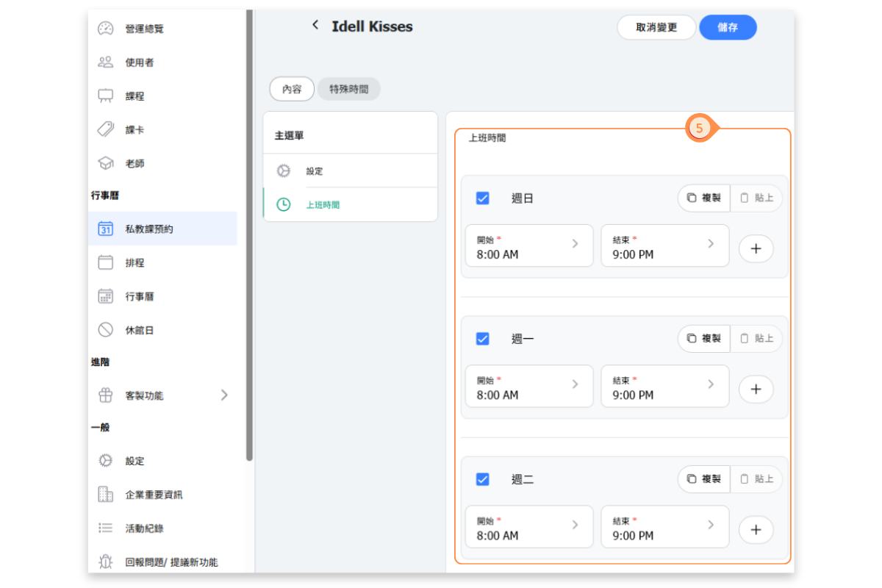Uncheck the 週日 checkbox
Screen dimensions: 882x588
pos(483,198)
